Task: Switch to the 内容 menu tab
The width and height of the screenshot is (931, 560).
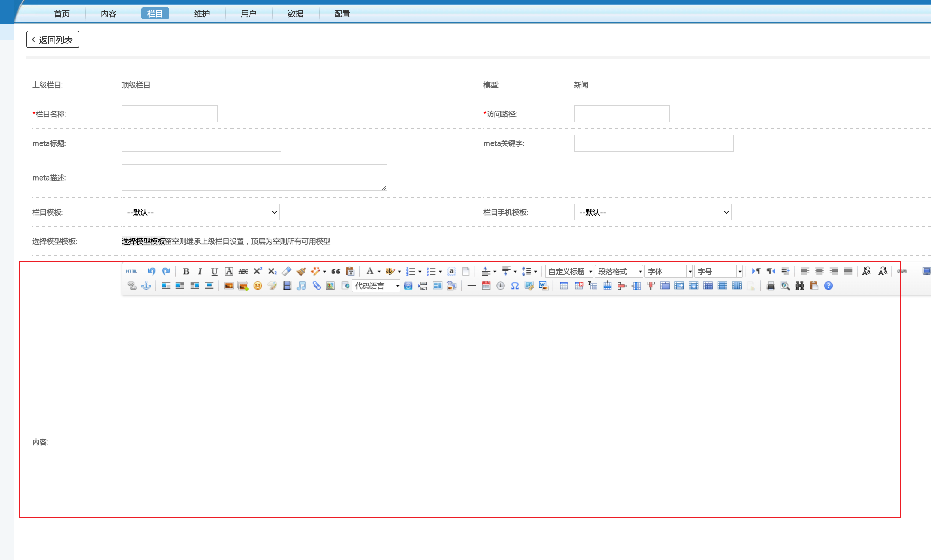Action: (x=109, y=13)
